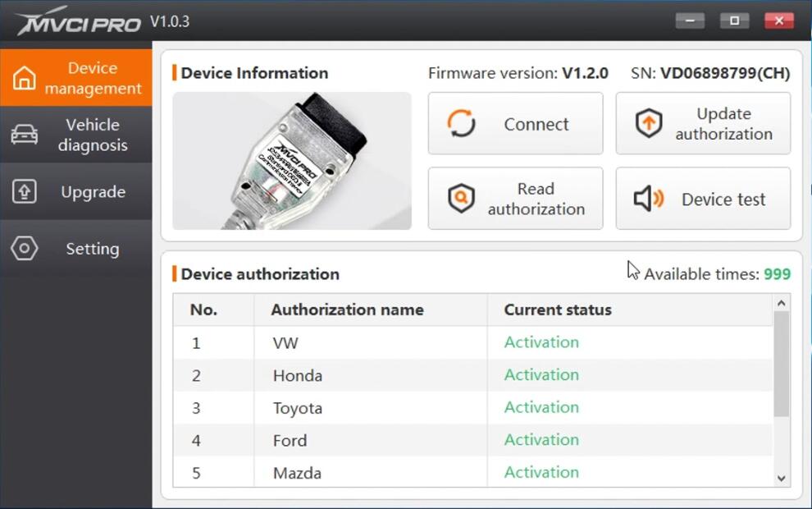Viewport: 812px width, 509px height.
Task: Click row number 5 in the table
Action: pos(196,473)
